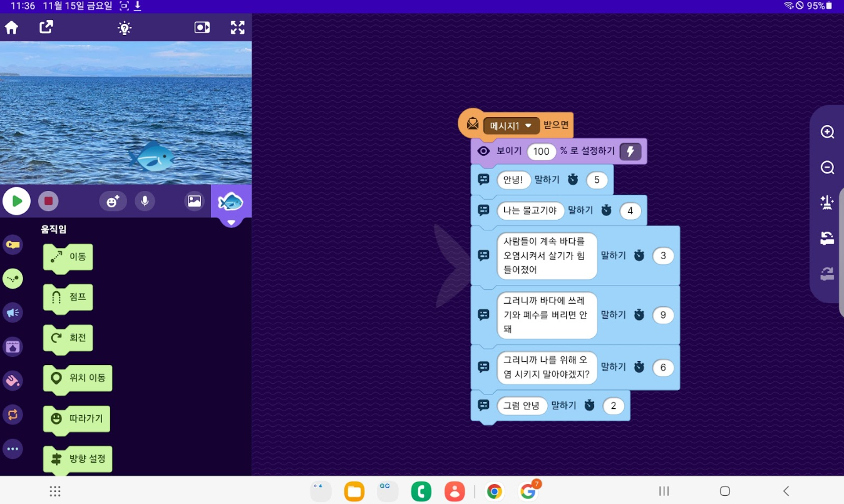Open the microphone sound recorder

(145, 201)
